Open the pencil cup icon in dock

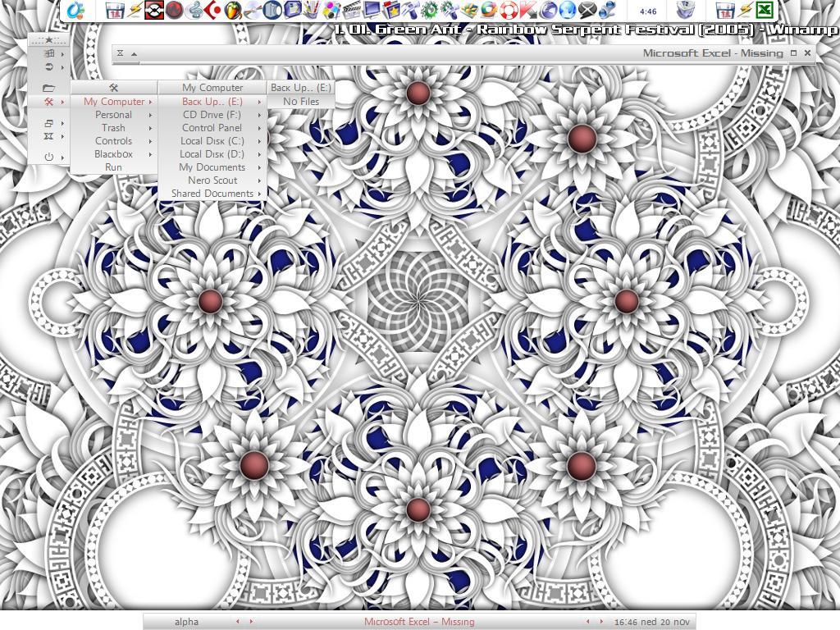tap(312, 10)
